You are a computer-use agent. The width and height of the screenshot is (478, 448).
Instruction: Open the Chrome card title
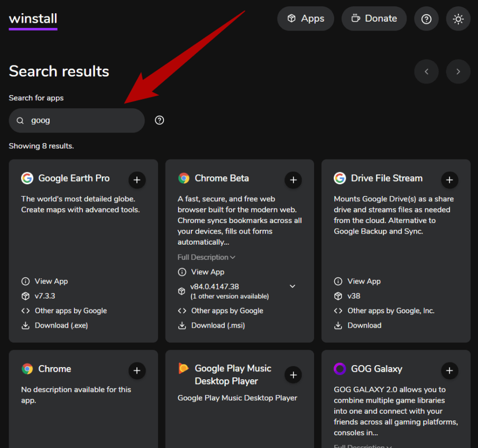[x=54, y=369]
